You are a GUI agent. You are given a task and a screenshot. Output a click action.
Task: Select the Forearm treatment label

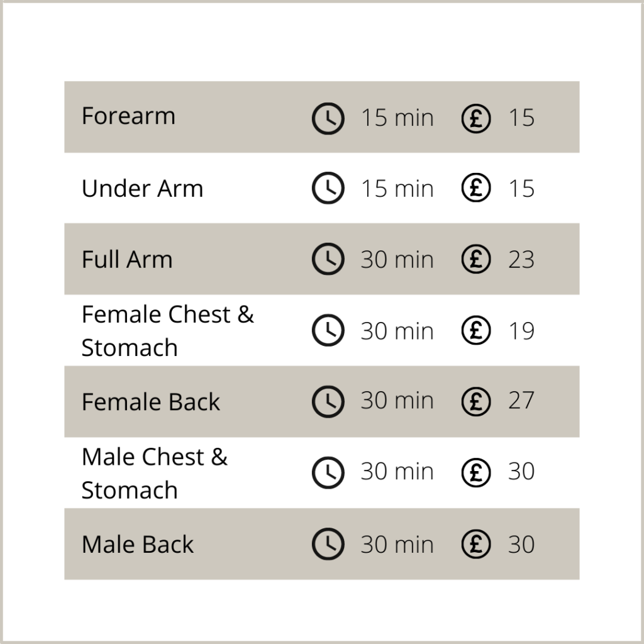[x=128, y=116]
